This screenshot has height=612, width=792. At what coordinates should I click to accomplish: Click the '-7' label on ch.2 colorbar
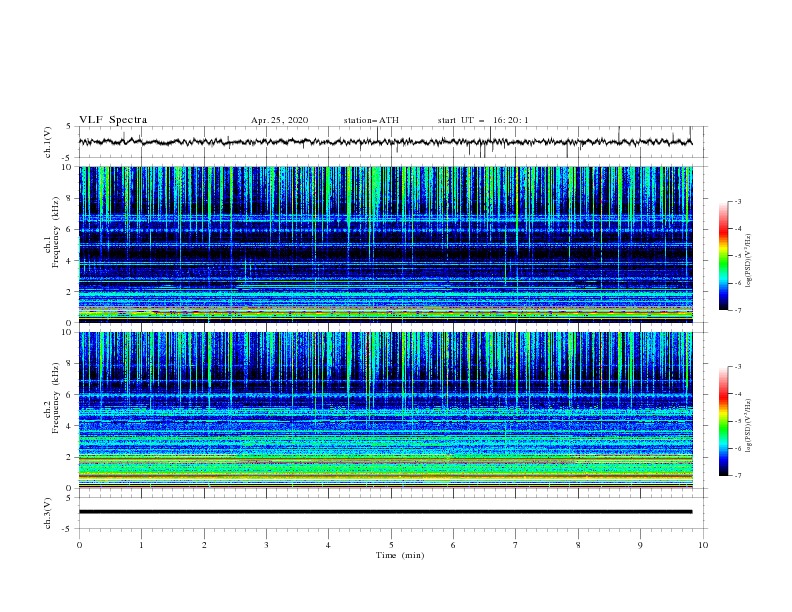click(x=738, y=476)
